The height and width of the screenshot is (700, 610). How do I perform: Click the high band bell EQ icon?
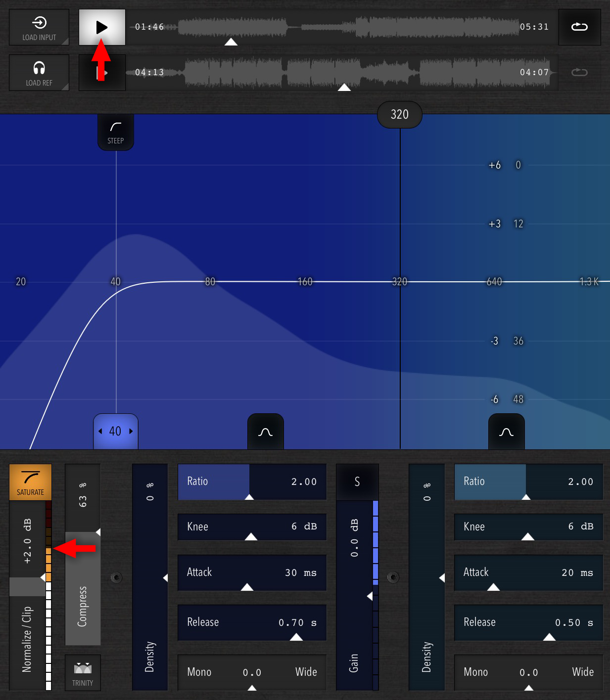tap(507, 432)
